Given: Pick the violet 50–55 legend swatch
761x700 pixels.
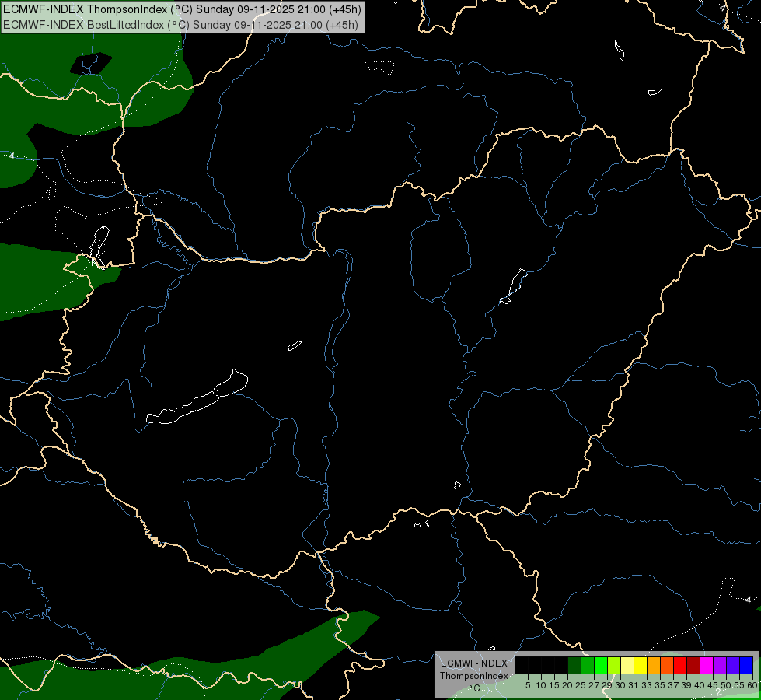Looking at the screenshot, I should coord(733,665).
